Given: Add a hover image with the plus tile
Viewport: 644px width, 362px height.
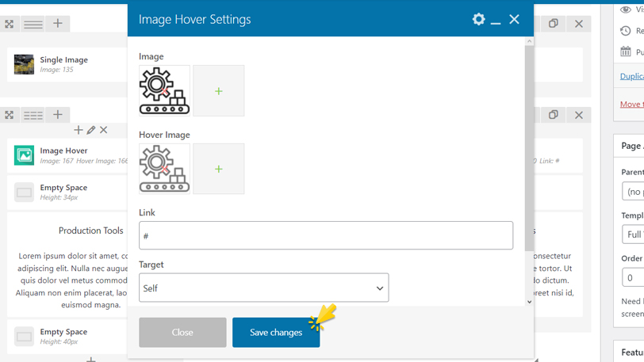Looking at the screenshot, I should coord(218,169).
